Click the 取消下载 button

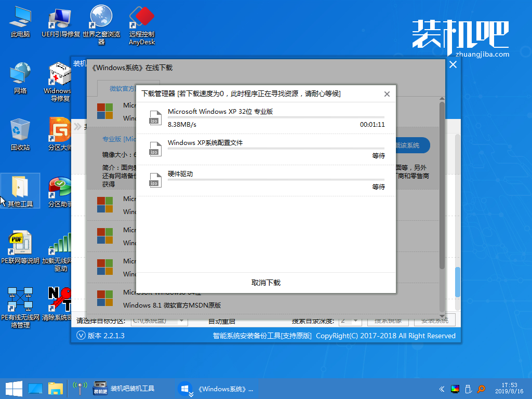[x=266, y=283]
